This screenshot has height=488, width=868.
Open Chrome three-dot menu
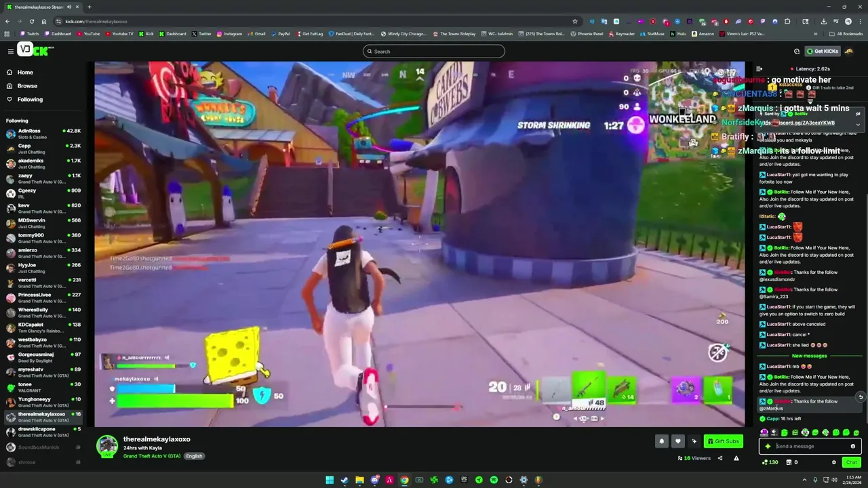tap(861, 21)
